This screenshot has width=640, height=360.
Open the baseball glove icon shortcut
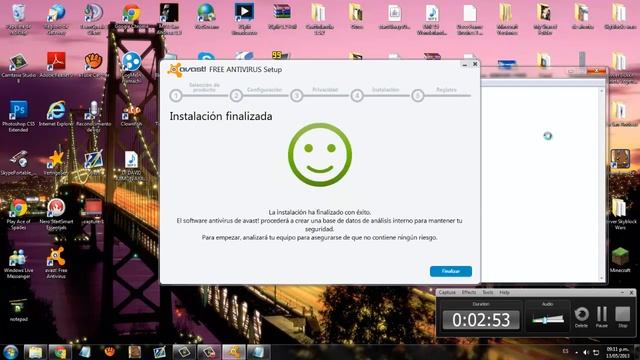[x=93, y=64]
